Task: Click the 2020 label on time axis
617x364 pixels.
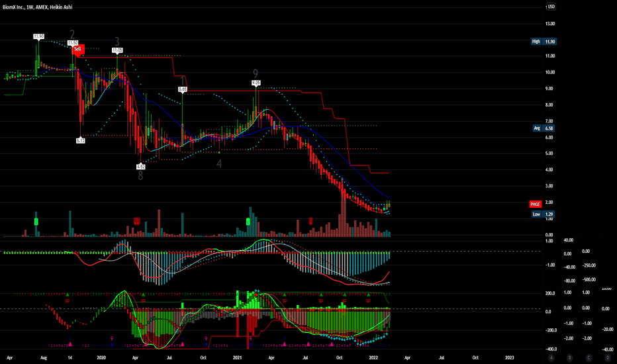Action: tap(101, 357)
